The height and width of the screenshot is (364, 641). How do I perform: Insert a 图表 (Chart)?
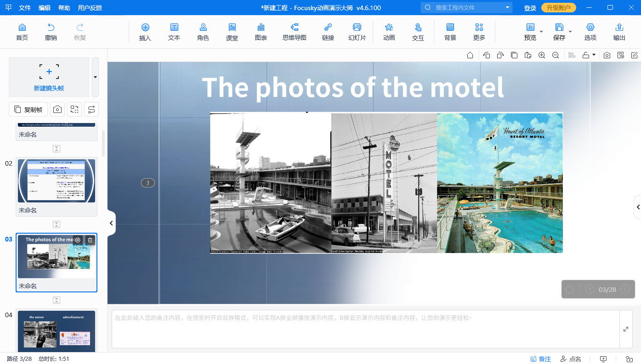coord(261,32)
